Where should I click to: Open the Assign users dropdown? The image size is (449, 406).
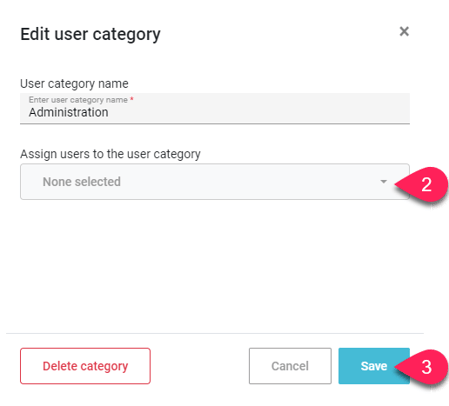(x=215, y=182)
